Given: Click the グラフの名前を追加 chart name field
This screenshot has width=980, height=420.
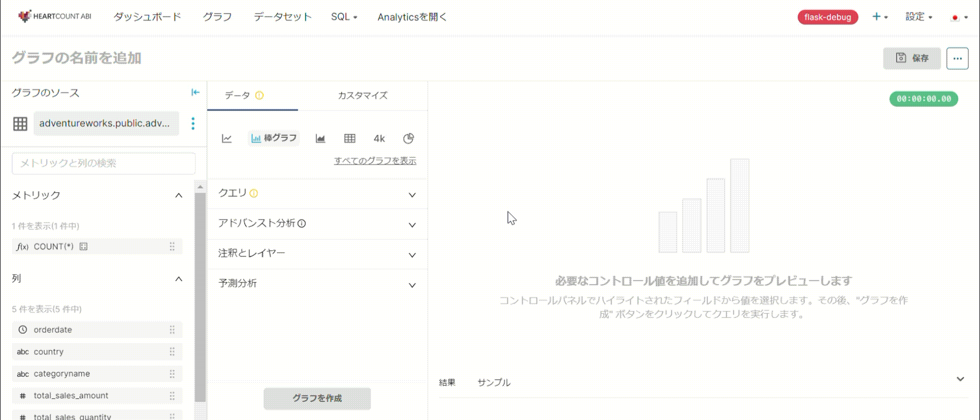Looking at the screenshot, I should [x=77, y=58].
